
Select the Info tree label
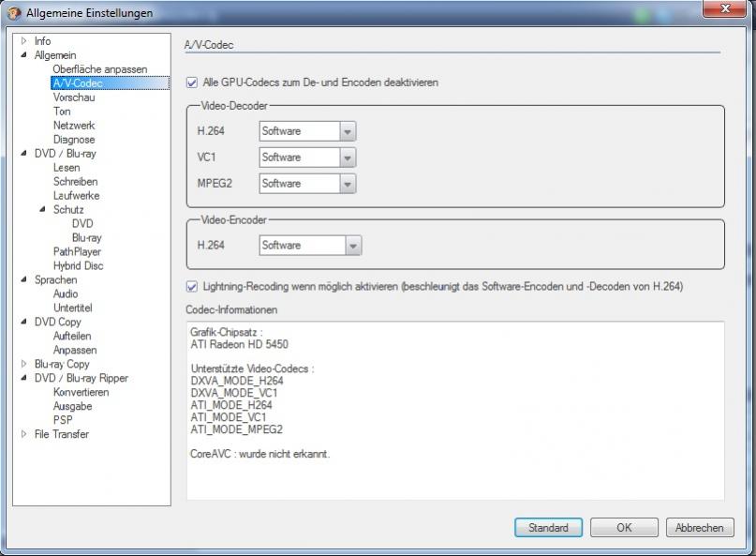point(42,41)
